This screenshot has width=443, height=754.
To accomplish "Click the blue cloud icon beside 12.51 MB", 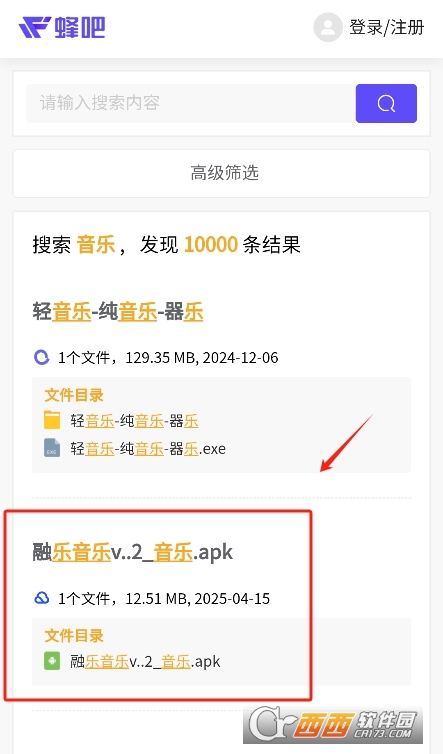I will [42, 598].
